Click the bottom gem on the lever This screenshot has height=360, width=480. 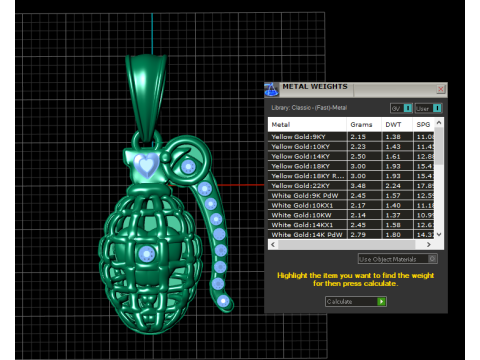click(x=223, y=301)
